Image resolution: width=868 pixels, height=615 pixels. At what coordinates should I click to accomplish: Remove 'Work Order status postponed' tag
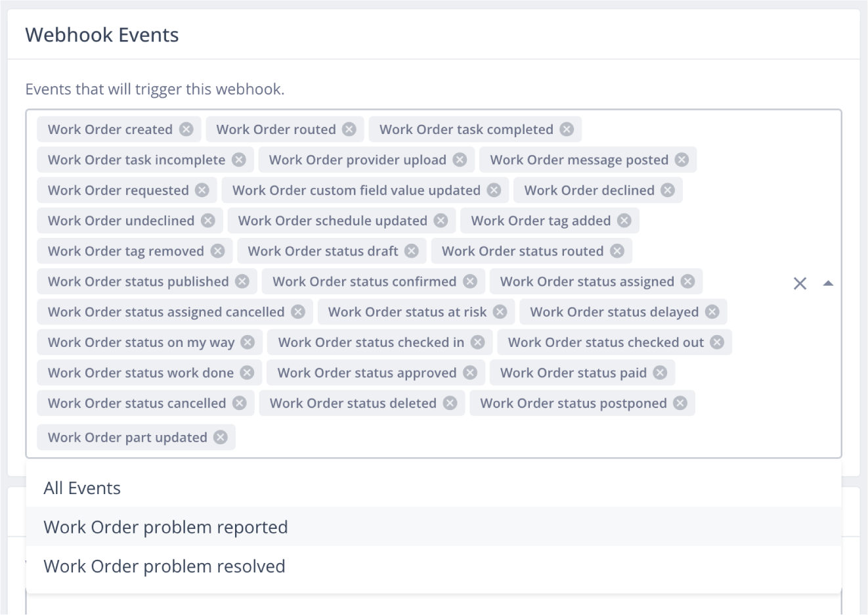pyautogui.click(x=680, y=403)
